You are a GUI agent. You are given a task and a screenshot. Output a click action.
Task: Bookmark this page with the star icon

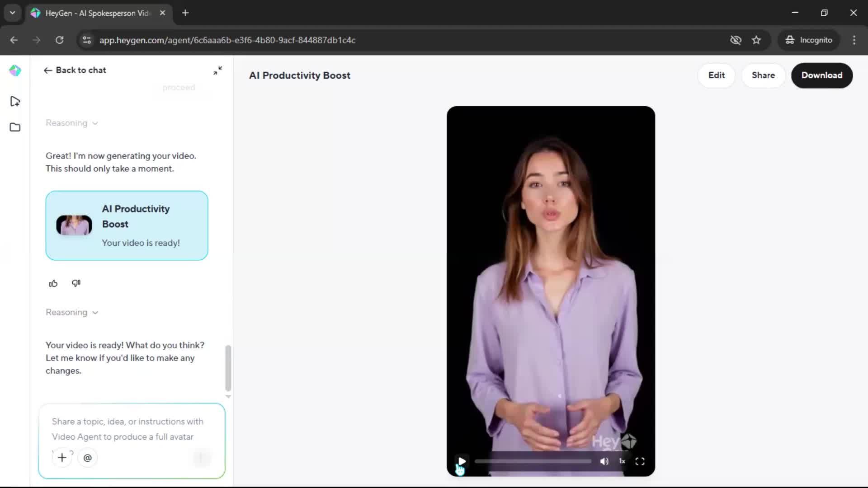pyautogui.click(x=756, y=40)
